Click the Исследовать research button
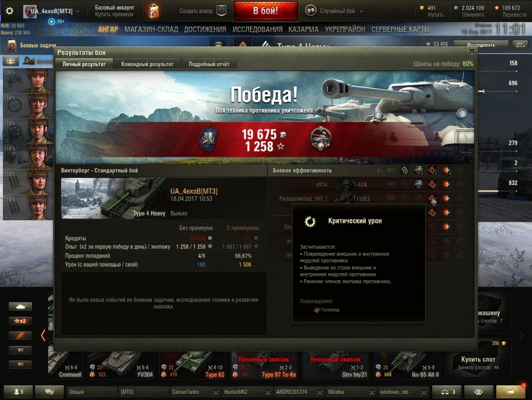This screenshot has height=400, width=532. pos(481,44)
